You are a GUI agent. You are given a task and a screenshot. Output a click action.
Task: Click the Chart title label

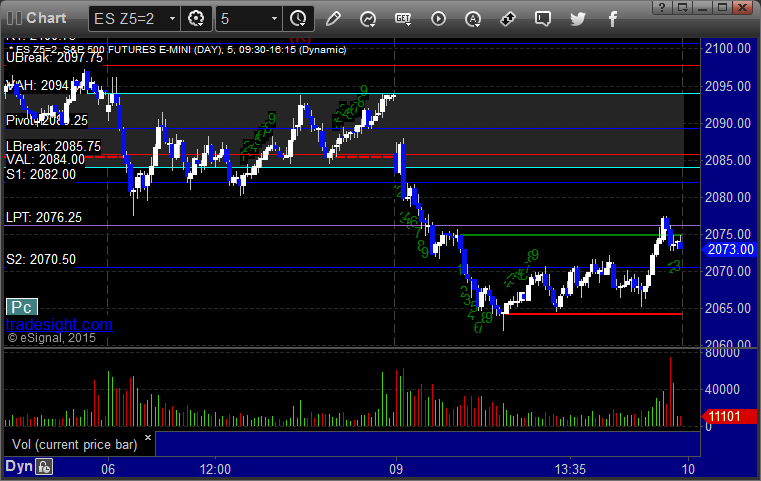(46, 18)
